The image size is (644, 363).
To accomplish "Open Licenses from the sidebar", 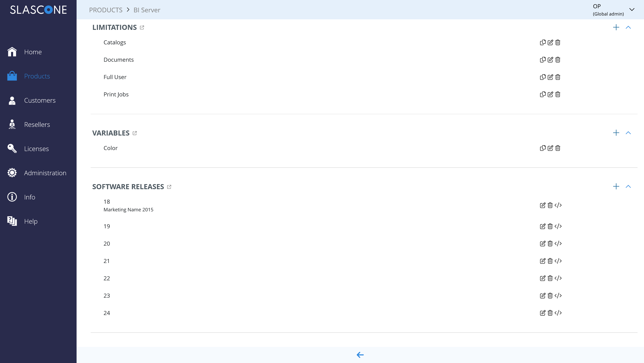I will coord(36,149).
